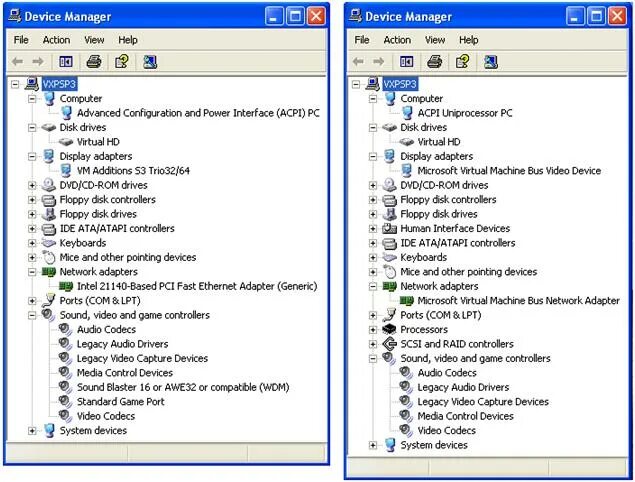Collapse Sound, video and game controllers, left window
The image size is (635, 482).
tap(32, 315)
